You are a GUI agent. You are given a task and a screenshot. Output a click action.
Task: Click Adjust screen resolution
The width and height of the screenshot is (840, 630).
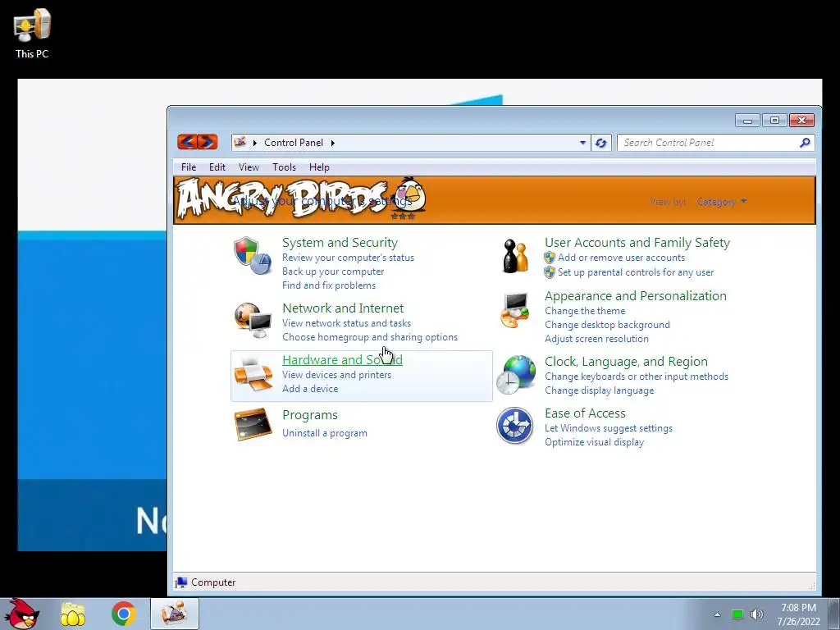pyautogui.click(x=597, y=339)
